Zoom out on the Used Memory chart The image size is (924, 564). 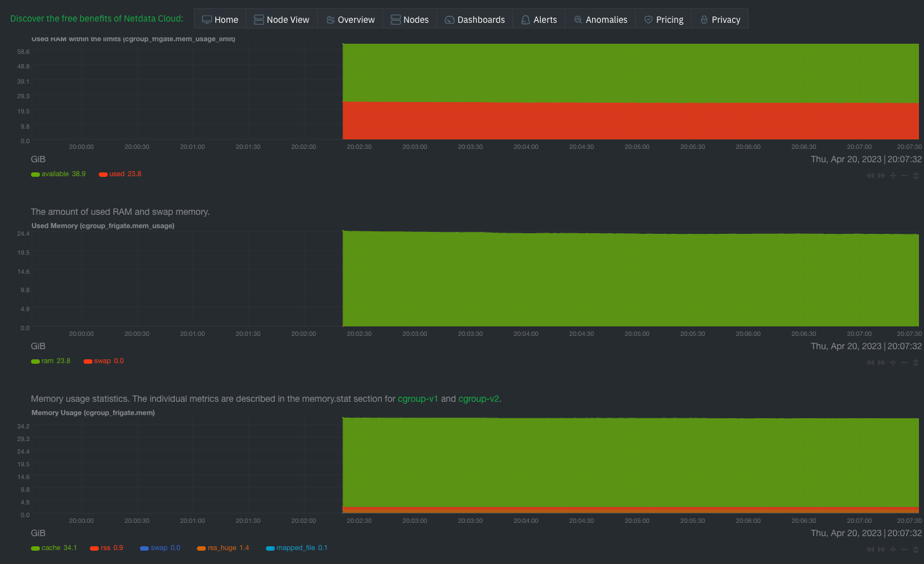(x=904, y=362)
